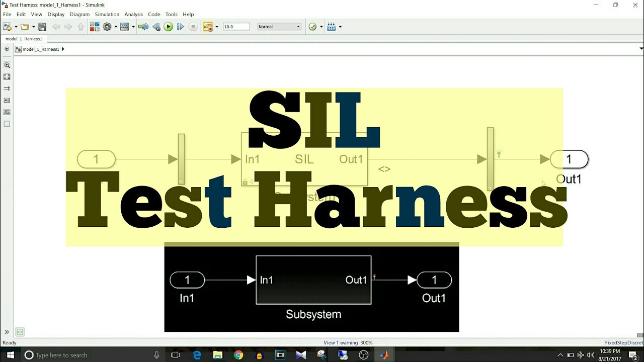Toggle sample time display arrows icon

(x=7, y=88)
